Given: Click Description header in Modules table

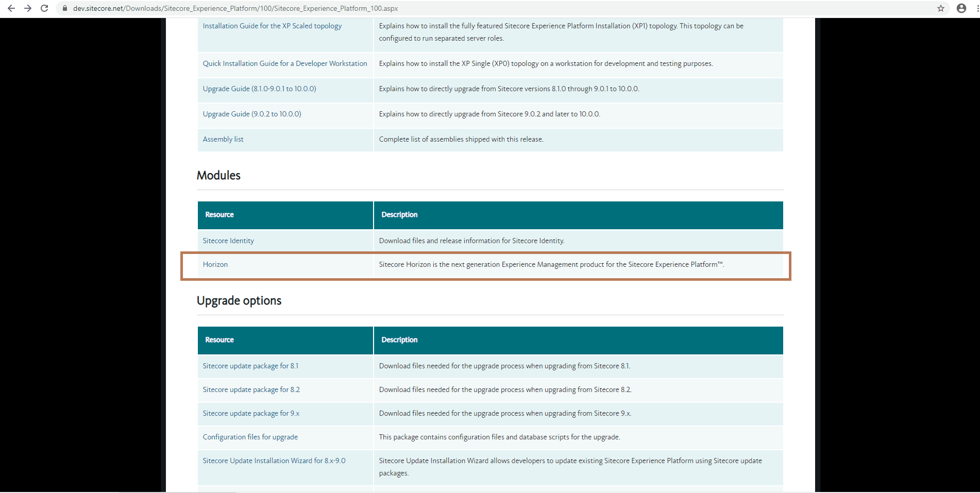Looking at the screenshot, I should (399, 215).
